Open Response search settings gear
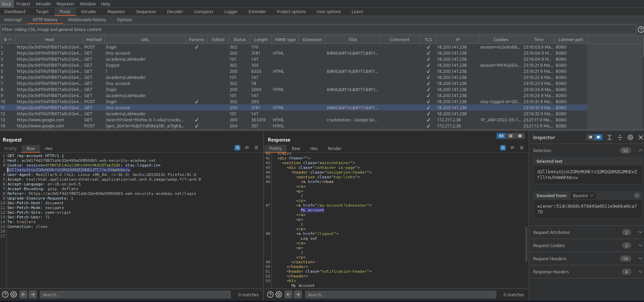Screen dimensions: 644x302 tap(279, 295)
